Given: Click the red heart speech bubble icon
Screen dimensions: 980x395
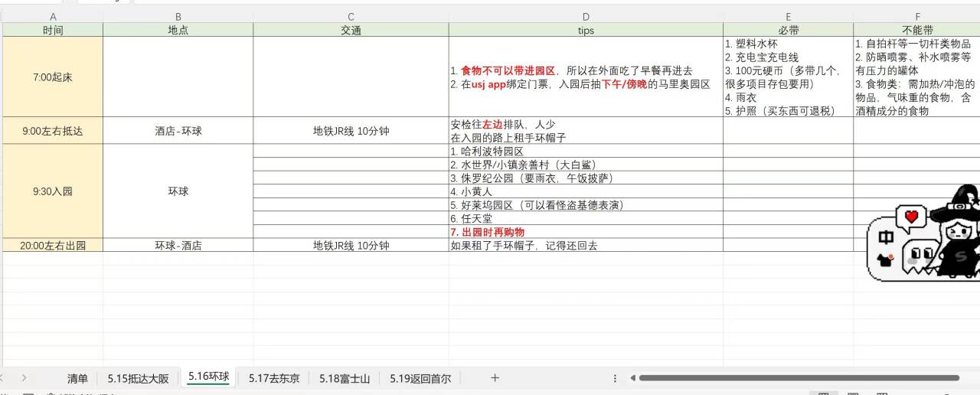Looking at the screenshot, I should [x=911, y=217].
